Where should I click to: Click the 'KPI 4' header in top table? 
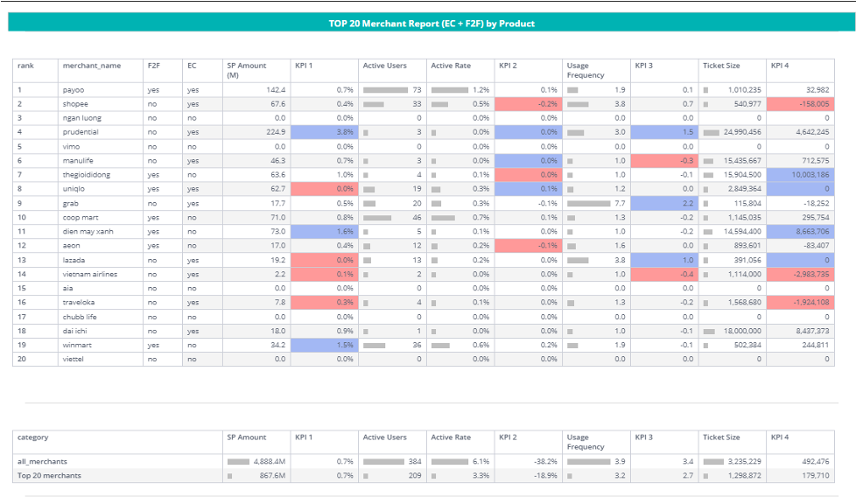click(x=780, y=66)
